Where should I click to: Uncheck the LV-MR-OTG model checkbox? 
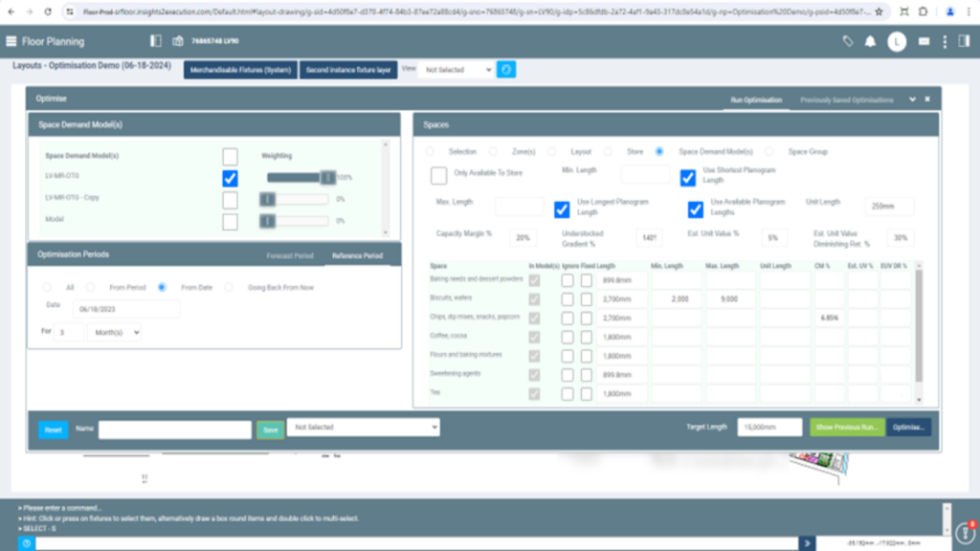tap(230, 178)
